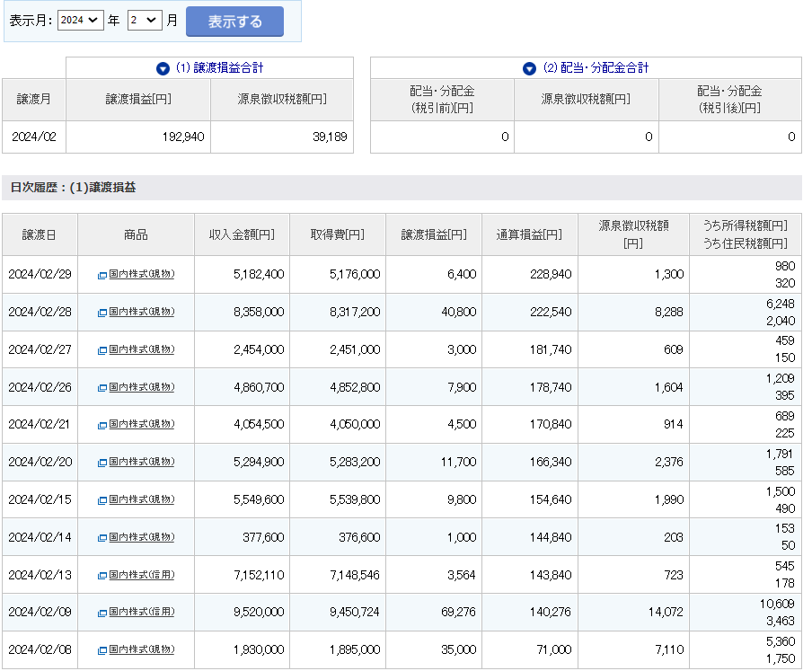Expand the (2) 配当・分配金合計 arrow icon
812x671 pixels.
pos(529,68)
